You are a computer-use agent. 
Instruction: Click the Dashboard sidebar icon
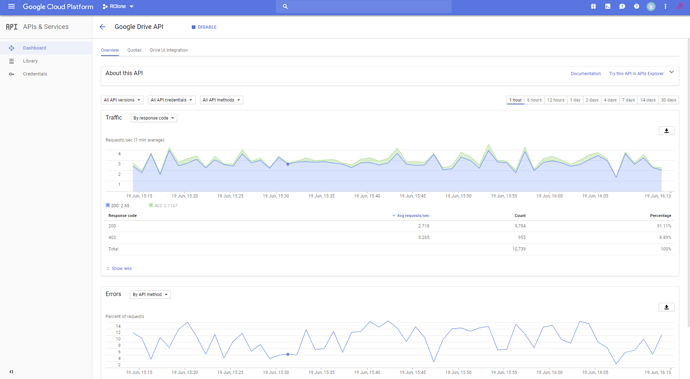(x=11, y=48)
